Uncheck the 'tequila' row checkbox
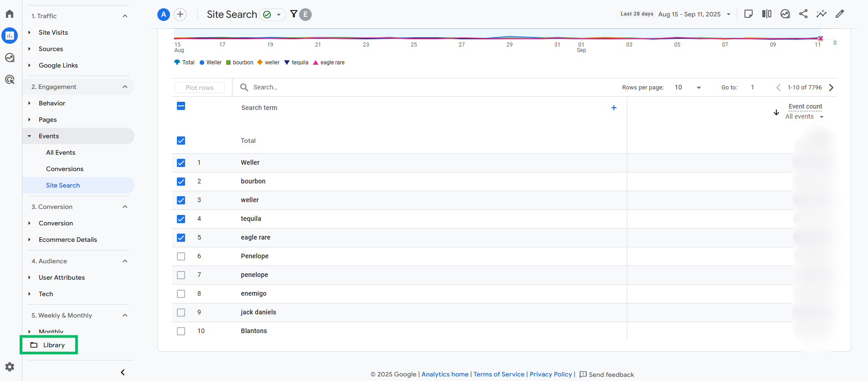This screenshot has width=868, height=381. click(181, 219)
